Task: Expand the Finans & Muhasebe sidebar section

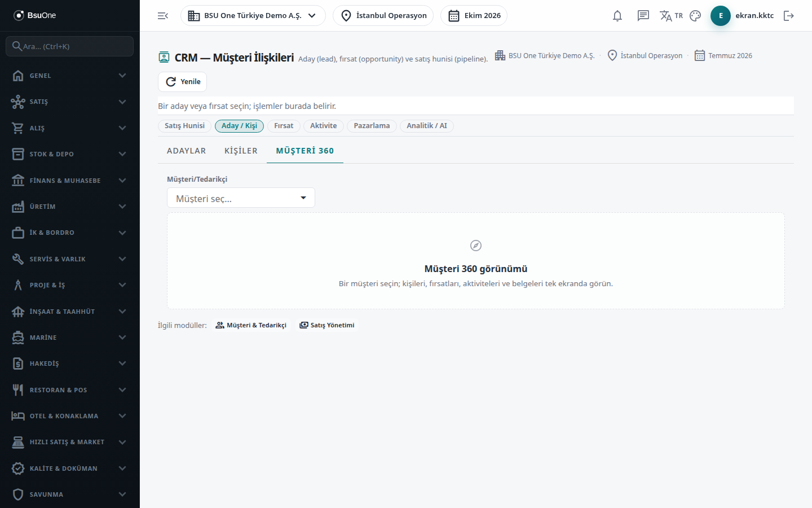Action: (70, 181)
